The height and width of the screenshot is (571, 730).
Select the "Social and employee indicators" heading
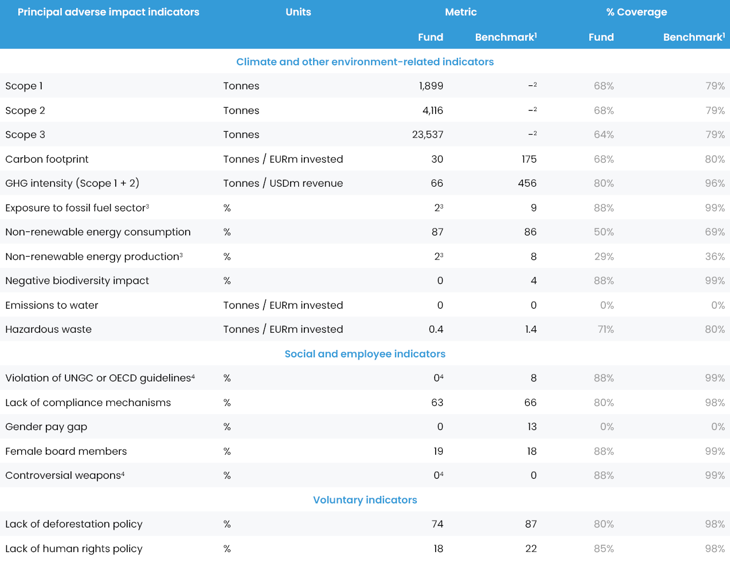pyautogui.click(x=365, y=354)
